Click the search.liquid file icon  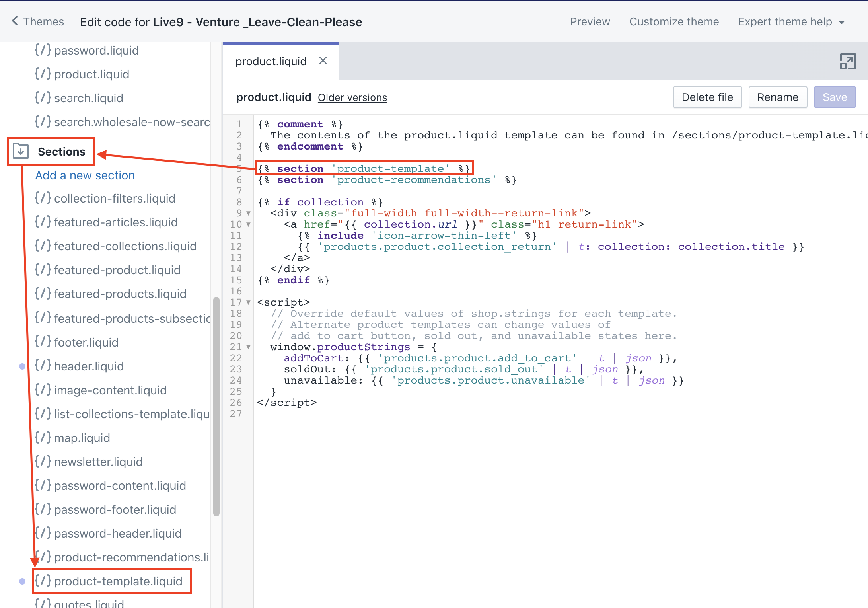(x=43, y=97)
